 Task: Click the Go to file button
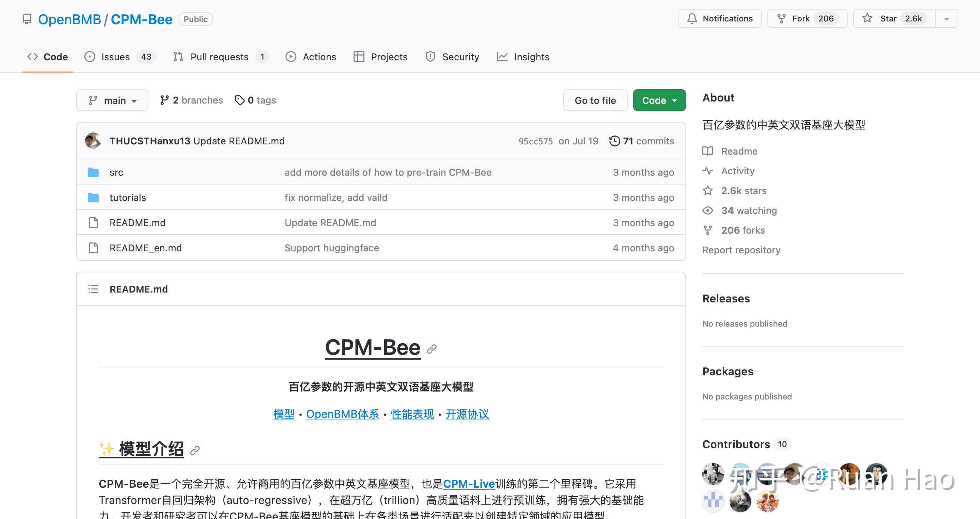click(595, 100)
